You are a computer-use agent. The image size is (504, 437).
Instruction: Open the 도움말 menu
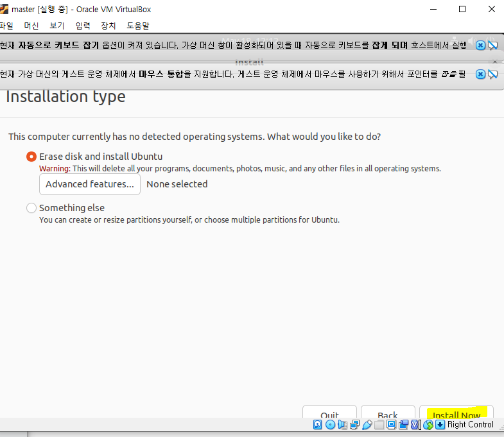tap(138, 26)
